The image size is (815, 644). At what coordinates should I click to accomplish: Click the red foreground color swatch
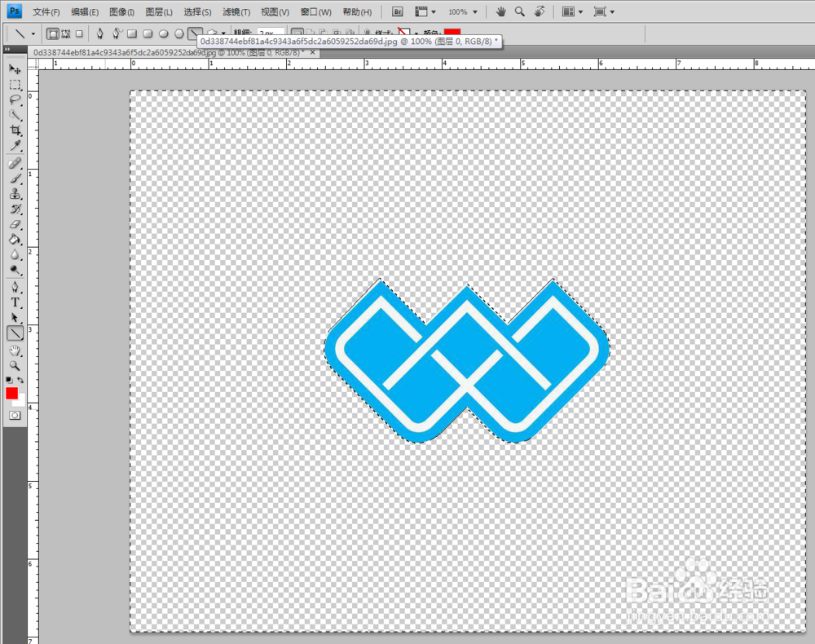pos(11,393)
